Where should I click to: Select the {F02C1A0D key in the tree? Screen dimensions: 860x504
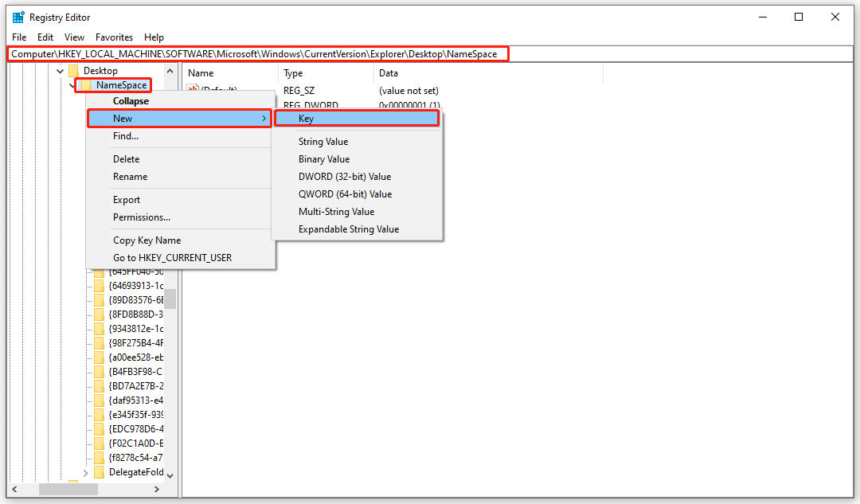tap(136, 443)
